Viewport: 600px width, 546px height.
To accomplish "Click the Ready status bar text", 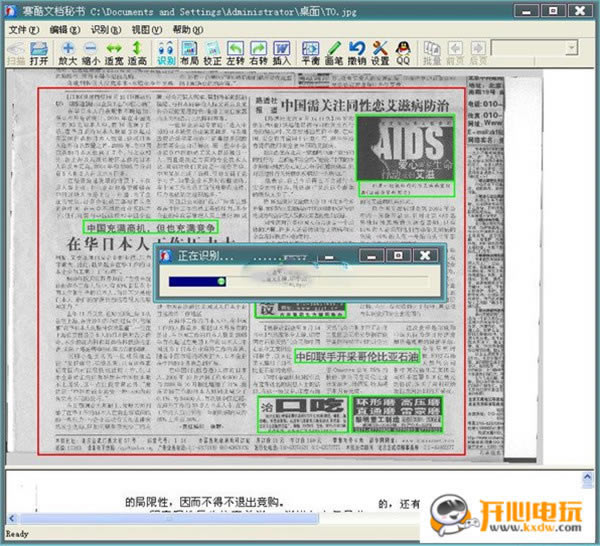I will (x=17, y=533).
